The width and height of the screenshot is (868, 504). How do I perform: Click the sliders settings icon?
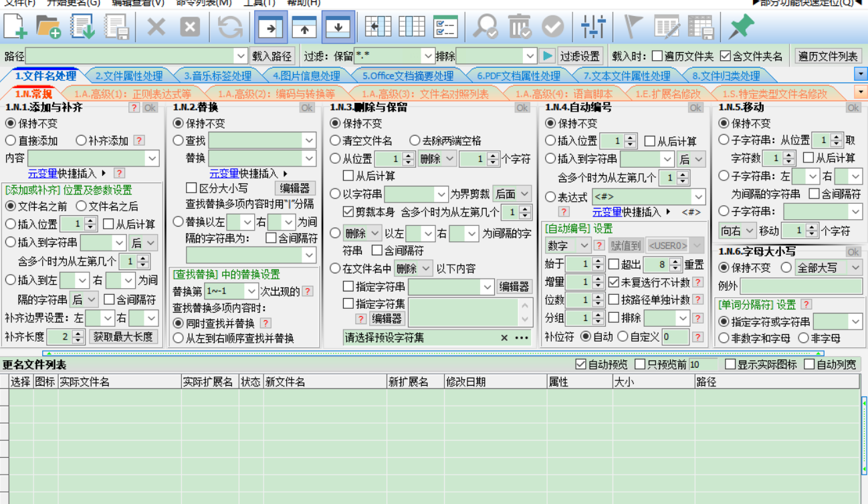click(x=592, y=27)
